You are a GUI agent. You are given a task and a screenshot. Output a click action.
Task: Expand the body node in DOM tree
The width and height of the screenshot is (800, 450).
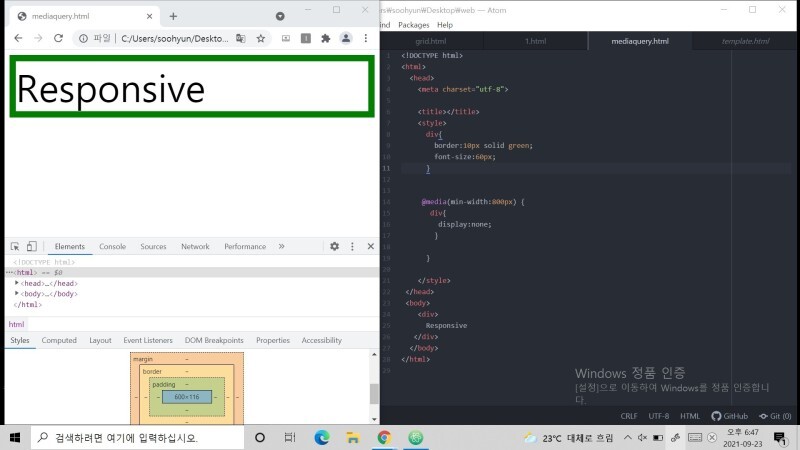click(x=17, y=294)
